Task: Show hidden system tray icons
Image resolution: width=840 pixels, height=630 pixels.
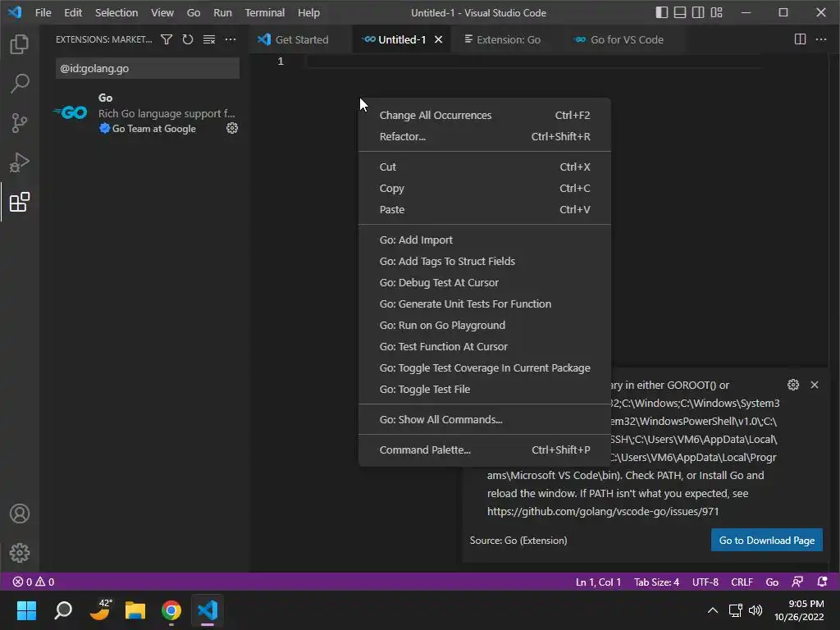Action: coord(713,610)
